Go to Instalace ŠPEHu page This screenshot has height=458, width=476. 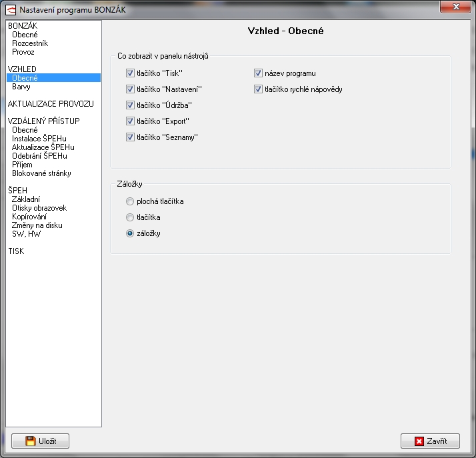[39, 139]
